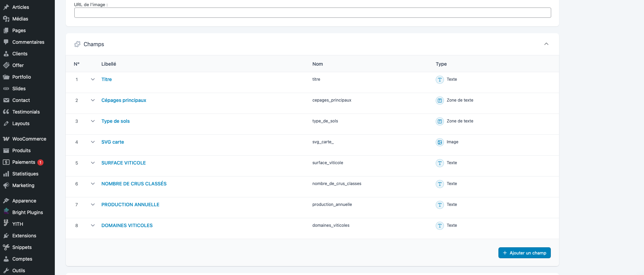The image size is (644, 275).
Task: Click the WooCommerce logo icon
Action: pos(6,139)
